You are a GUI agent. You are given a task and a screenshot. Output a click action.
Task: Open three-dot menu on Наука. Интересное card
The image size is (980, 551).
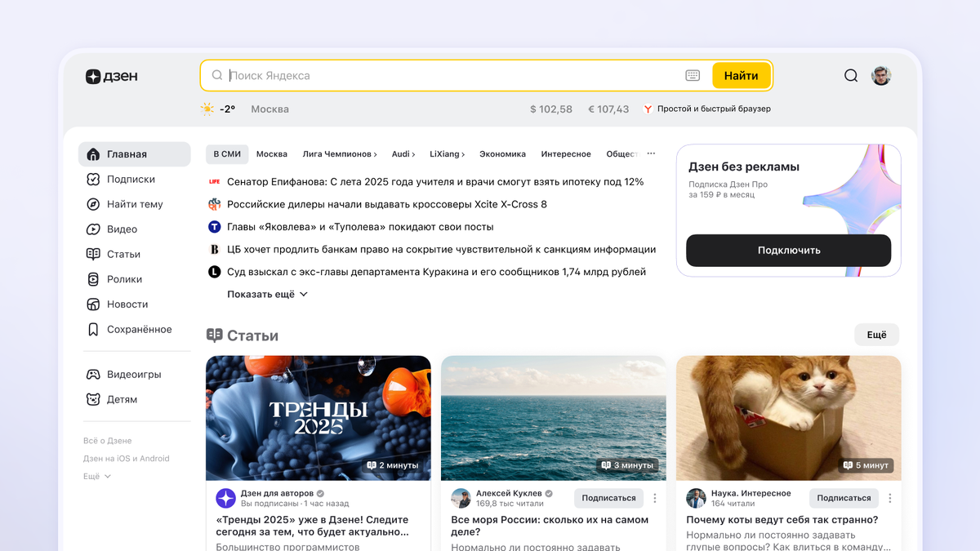tap(890, 498)
